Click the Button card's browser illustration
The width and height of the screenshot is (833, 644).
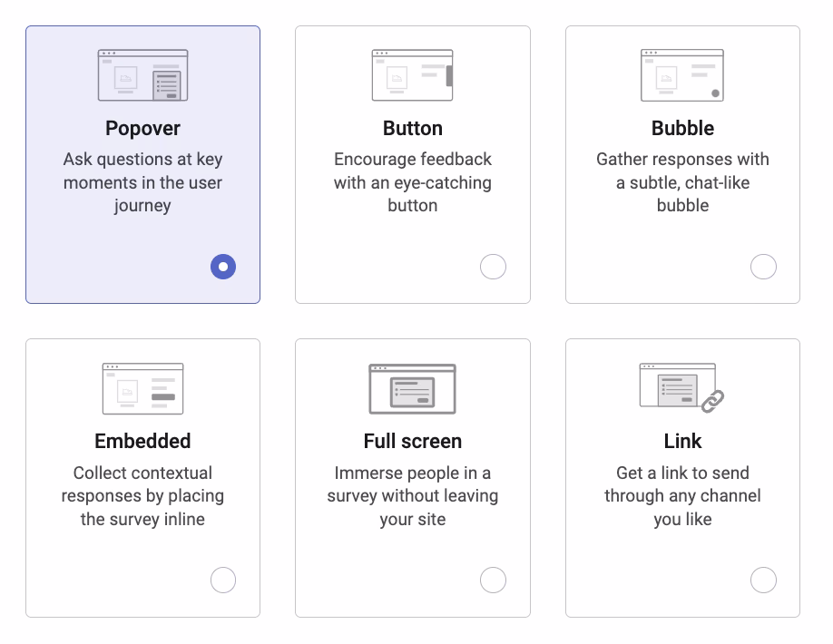[412, 74]
